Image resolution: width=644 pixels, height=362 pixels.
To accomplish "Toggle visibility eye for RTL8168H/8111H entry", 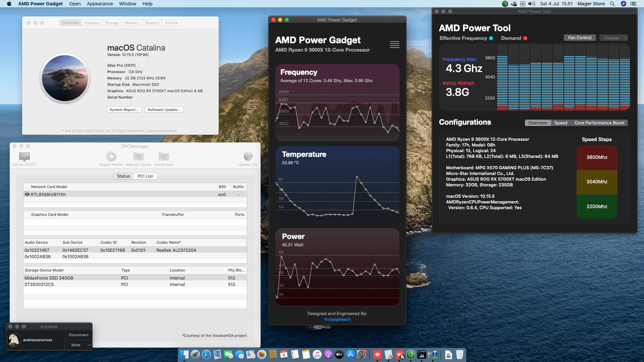I will (27, 194).
